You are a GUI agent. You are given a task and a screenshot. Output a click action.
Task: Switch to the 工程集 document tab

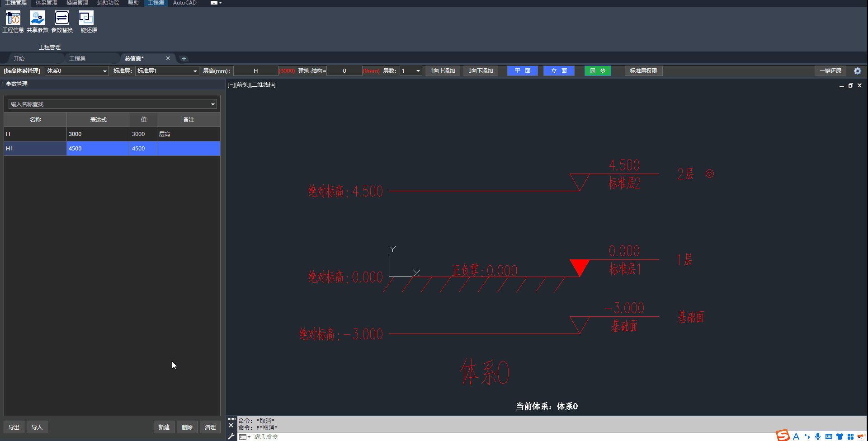77,59
